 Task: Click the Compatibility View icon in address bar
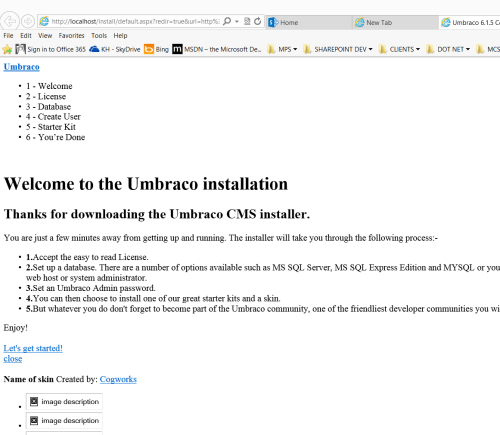click(x=247, y=21)
